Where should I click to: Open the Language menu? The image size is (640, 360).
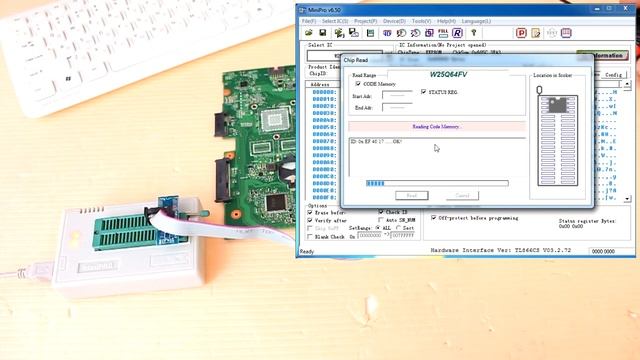point(476,21)
